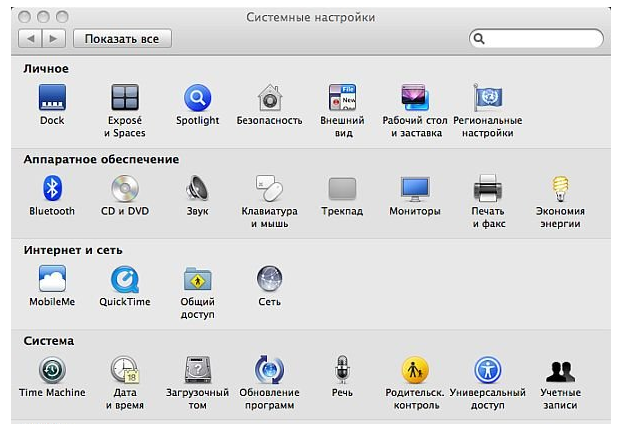The height and width of the screenshot is (424, 619).
Task: Open QuickTime preferences
Action: [125, 279]
